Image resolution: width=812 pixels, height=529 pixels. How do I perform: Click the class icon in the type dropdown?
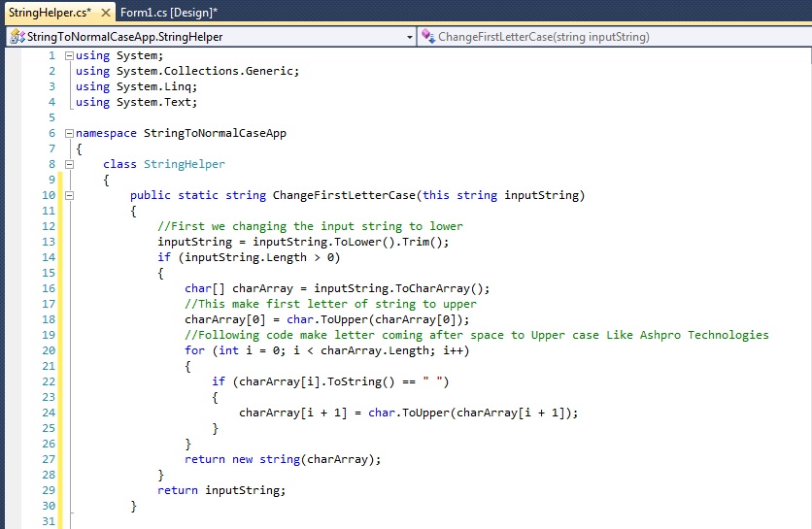(17, 36)
